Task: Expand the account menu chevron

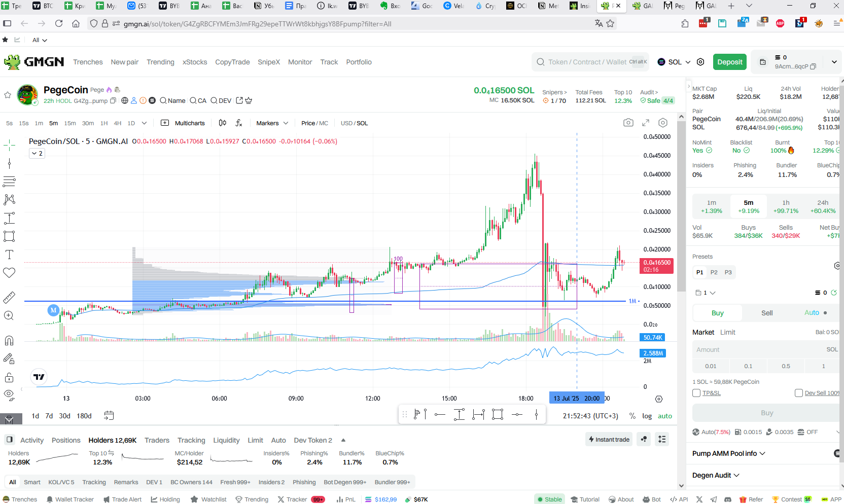Action: (834, 62)
